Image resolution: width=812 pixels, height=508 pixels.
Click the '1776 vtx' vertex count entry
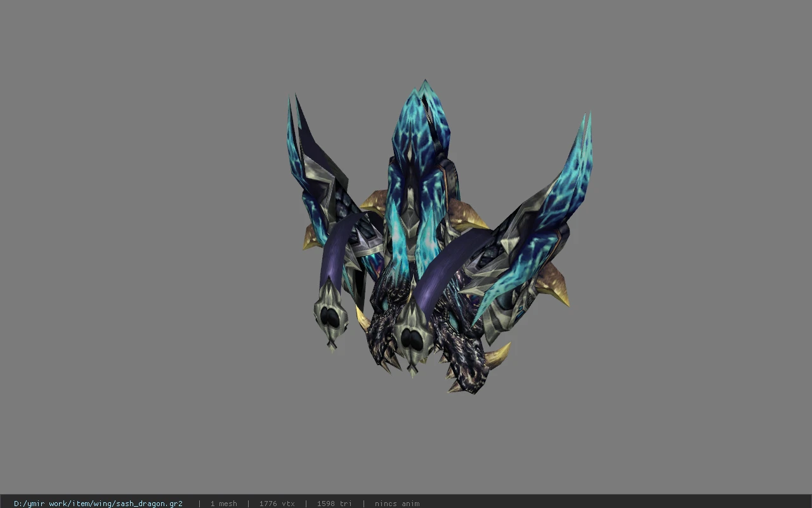(277, 504)
